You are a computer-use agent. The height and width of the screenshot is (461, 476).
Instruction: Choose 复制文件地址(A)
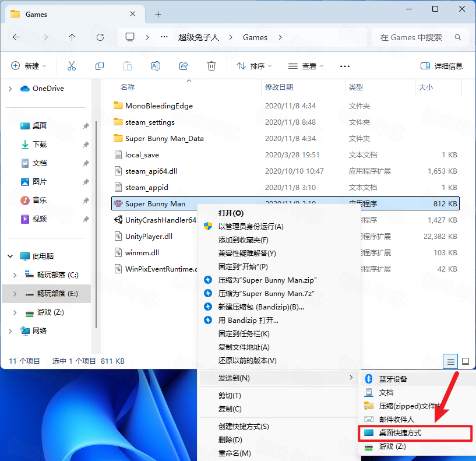pos(244,347)
